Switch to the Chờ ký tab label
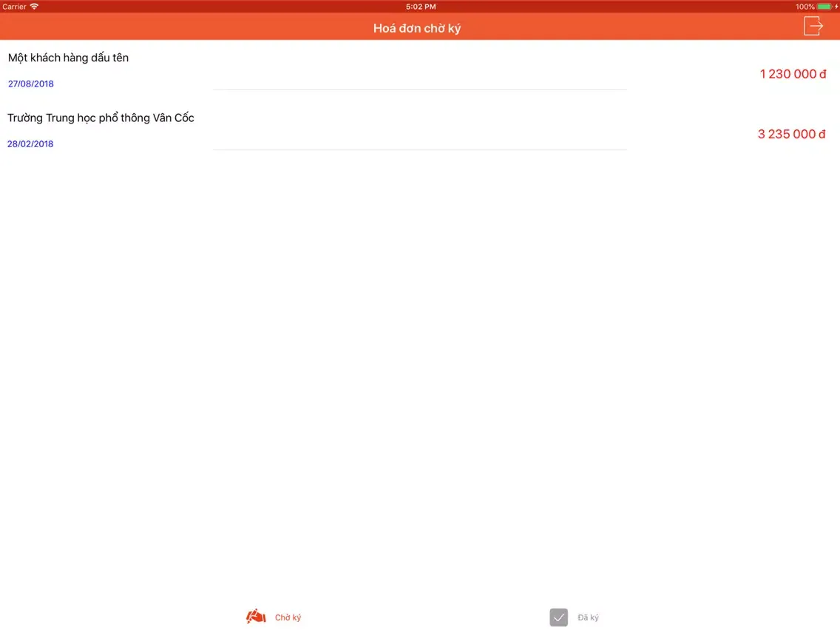Image resolution: width=840 pixels, height=630 pixels. coord(288,617)
